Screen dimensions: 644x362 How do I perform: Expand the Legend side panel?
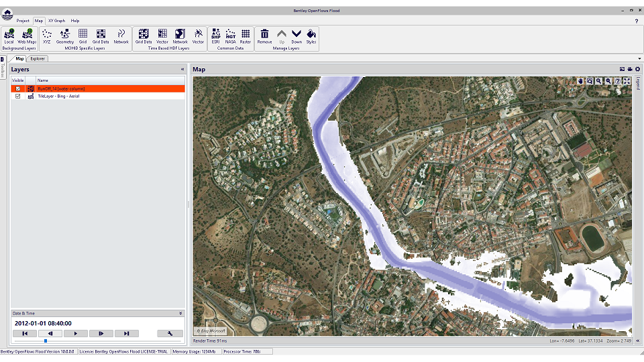638,84
